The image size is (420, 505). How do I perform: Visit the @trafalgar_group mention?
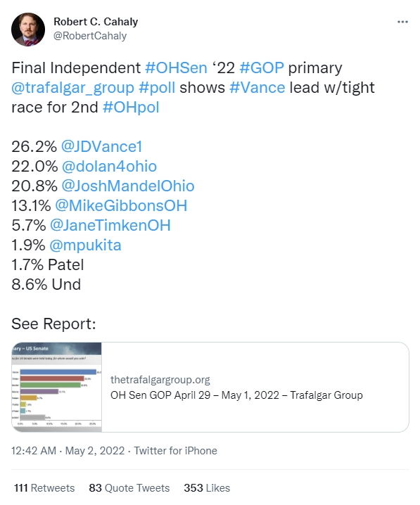pyautogui.click(x=72, y=88)
